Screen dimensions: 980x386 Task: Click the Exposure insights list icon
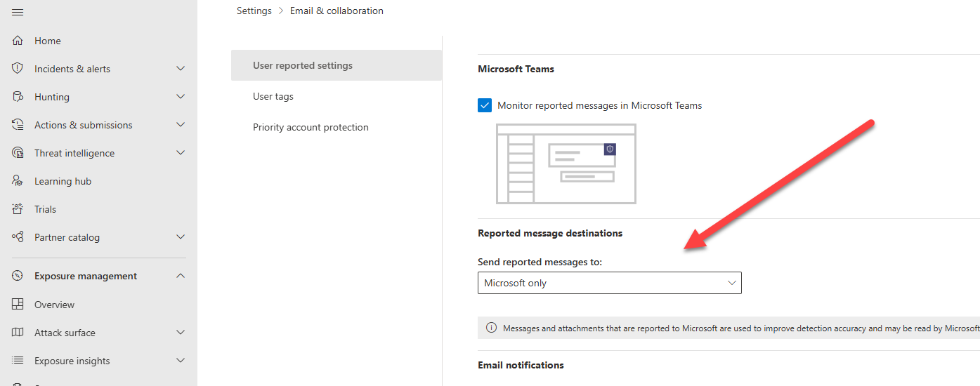tap(18, 361)
